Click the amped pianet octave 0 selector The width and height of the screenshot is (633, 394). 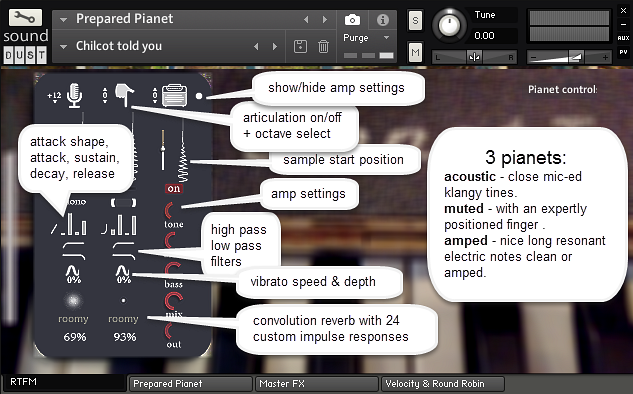click(155, 95)
